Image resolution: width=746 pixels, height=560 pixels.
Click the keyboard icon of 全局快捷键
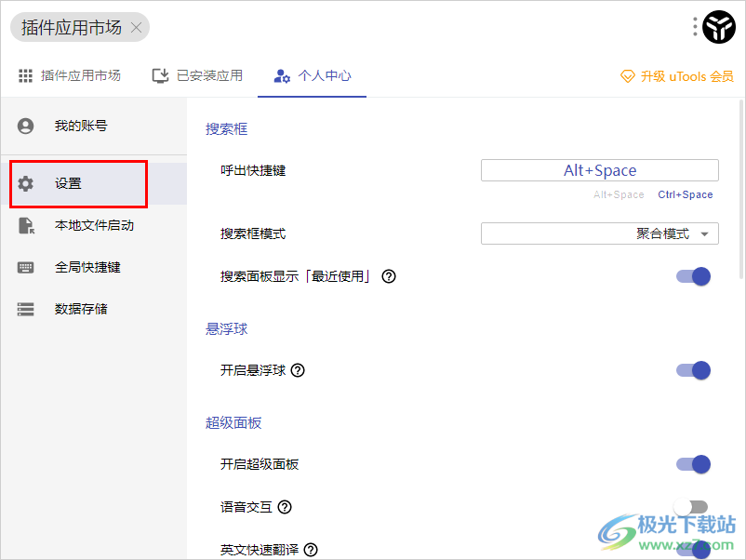pyautogui.click(x=26, y=267)
